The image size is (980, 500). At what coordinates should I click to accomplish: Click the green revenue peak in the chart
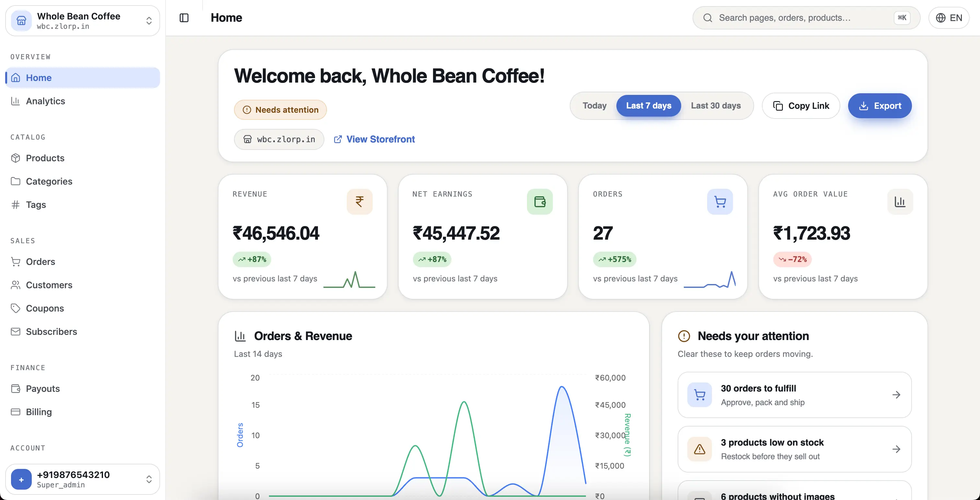pos(464,402)
